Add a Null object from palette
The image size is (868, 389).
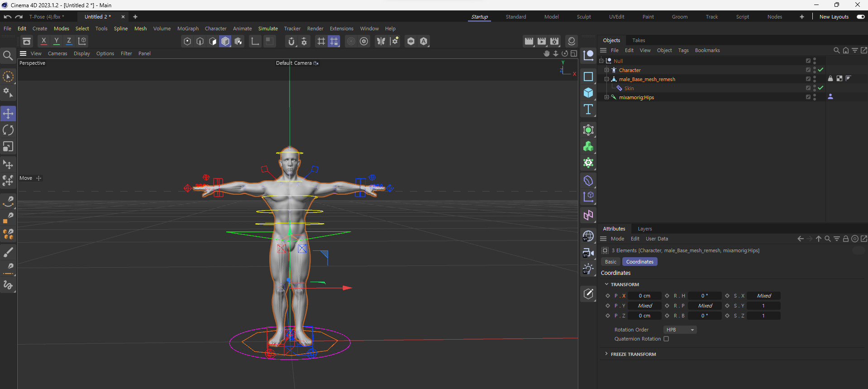click(x=588, y=56)
